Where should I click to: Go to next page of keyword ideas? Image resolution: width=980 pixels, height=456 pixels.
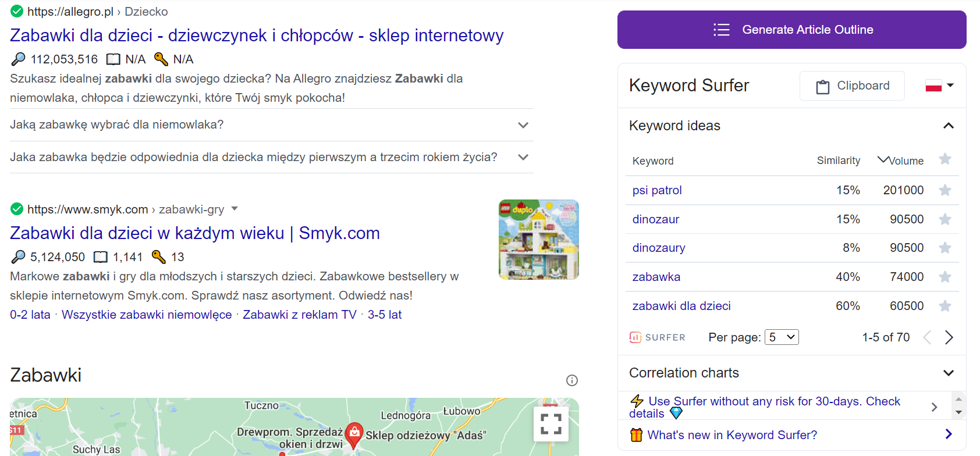pos(949,337)
